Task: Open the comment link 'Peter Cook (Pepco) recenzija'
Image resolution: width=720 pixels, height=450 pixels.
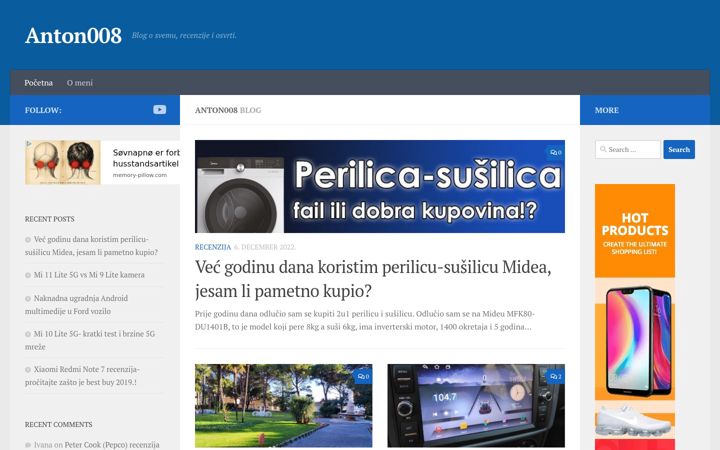Action: click(112, 445)
